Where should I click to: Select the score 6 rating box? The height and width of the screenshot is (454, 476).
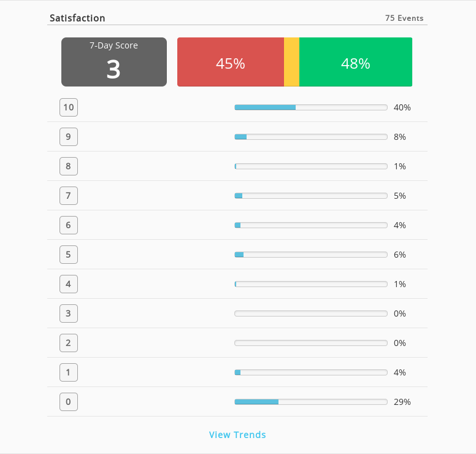coord(69,225)
